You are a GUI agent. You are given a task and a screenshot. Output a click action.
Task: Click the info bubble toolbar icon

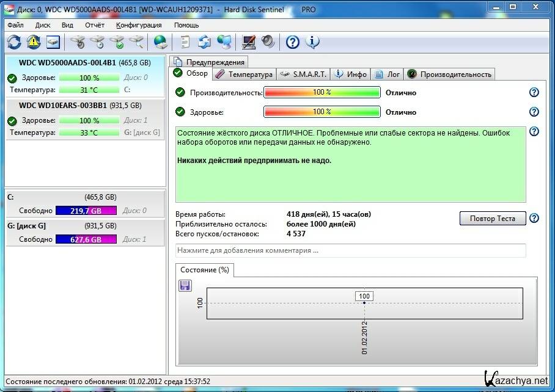coord(312,42)
